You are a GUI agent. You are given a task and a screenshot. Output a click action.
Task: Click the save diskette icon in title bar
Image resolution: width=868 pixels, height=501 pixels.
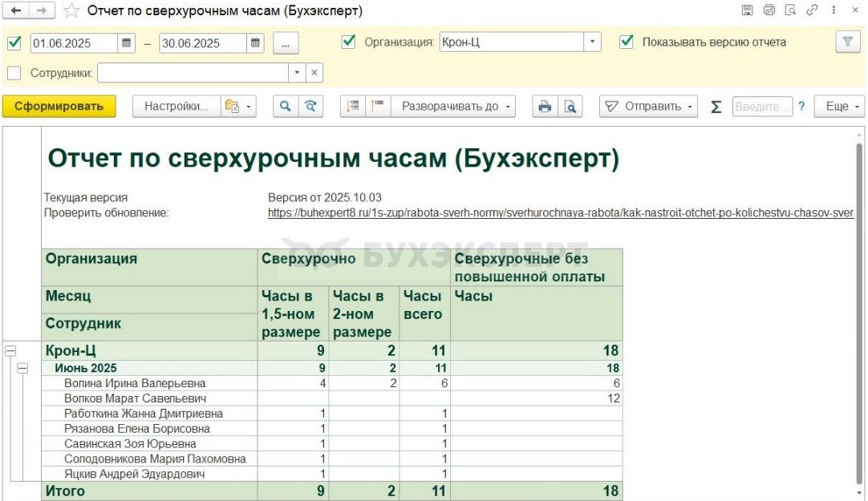pyautogui.click(x=748, y=10)
